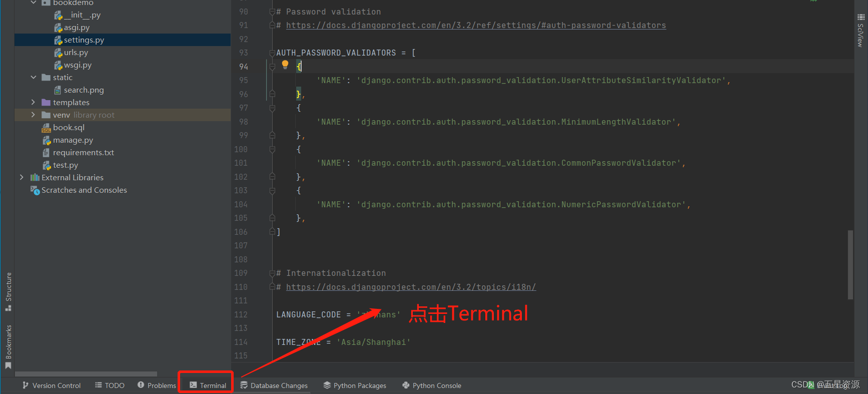Click the LANGUAGE_CODE setting
Viewport: 868px width, 394px height.
click(308, 314)
